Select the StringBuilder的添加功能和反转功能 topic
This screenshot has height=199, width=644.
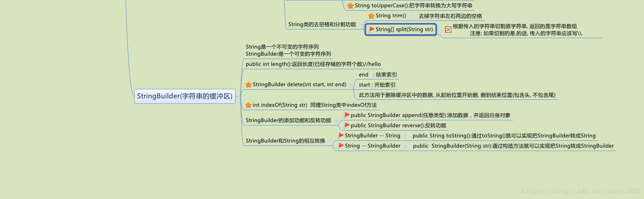click(x=288, y=120)
